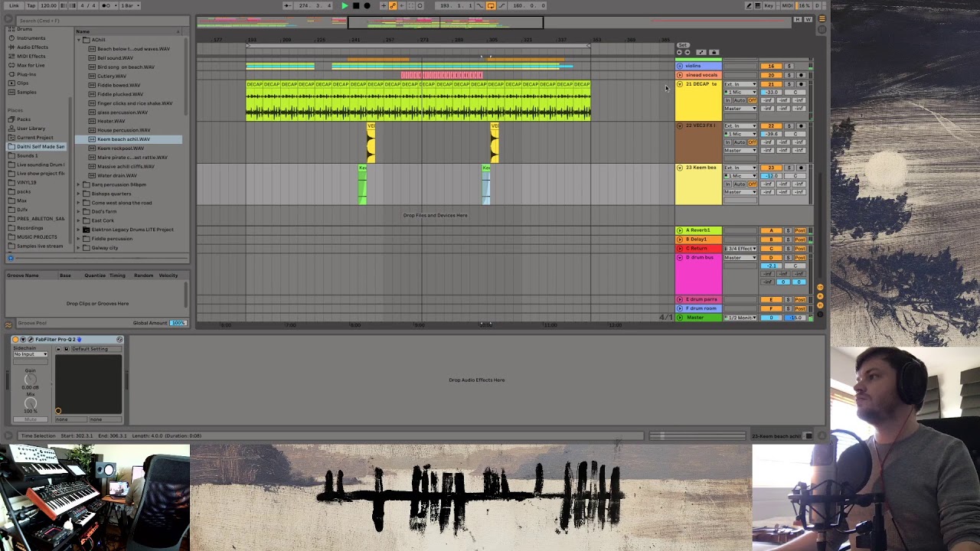Set track 21 monitoring to Auto
Image resolution: width=980 pixels, height=551 pixels.
740,100
